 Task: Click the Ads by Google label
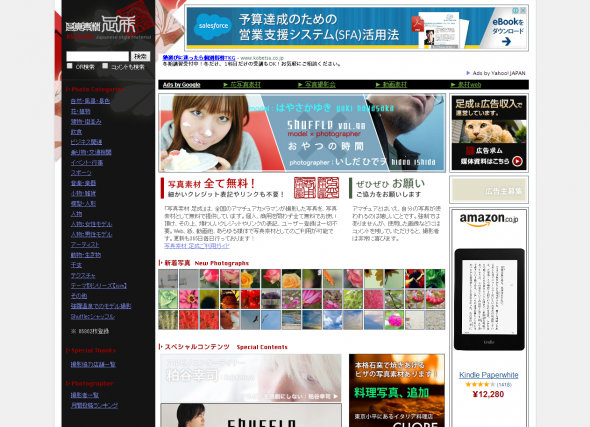(x=181, y=85)
